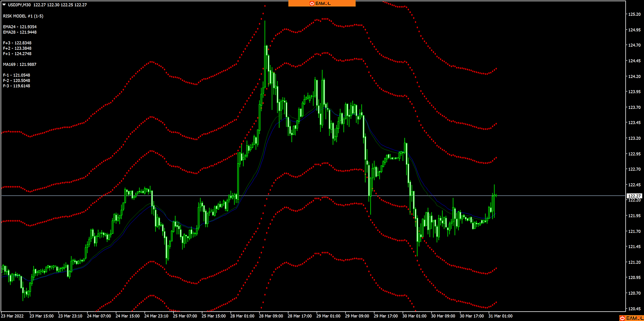Click the 125.20 price scale label

(x=635, y=14)
